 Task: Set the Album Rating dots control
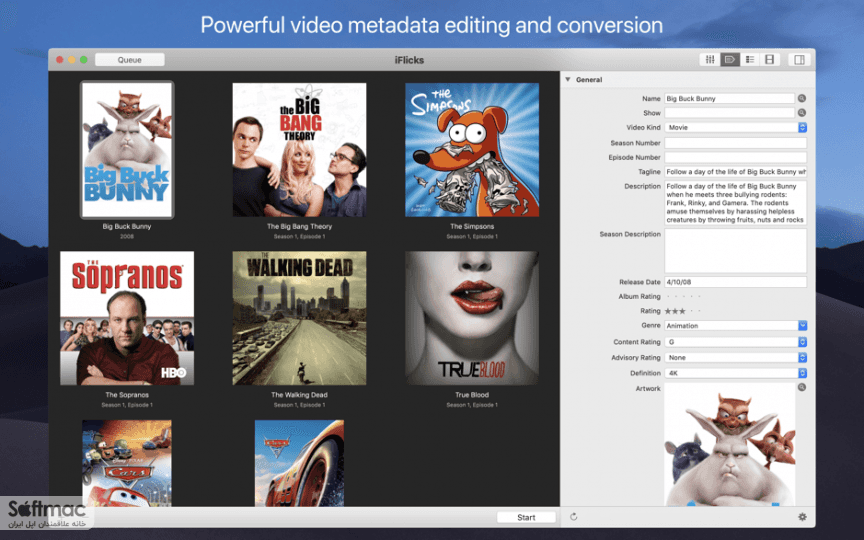tap(683, 296)
